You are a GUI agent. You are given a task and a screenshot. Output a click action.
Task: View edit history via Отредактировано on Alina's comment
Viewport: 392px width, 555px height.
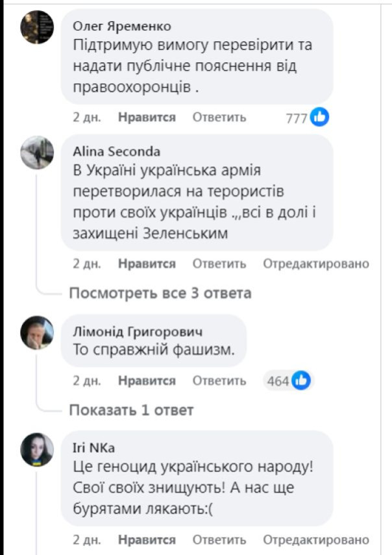315,264
